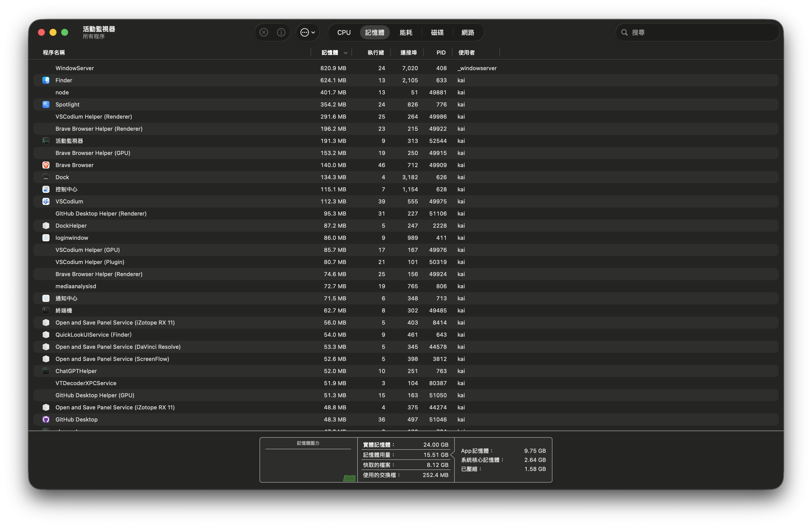Screen dimensions: 812x527
Task: Open process info with the info button
Action: pyautogui.click(x=281, y=32)
